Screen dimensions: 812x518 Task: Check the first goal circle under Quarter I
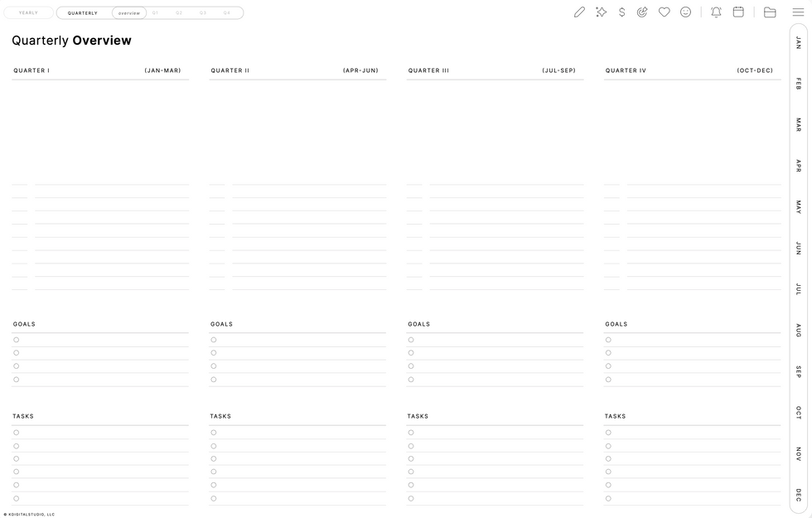[x=16, y=339]
